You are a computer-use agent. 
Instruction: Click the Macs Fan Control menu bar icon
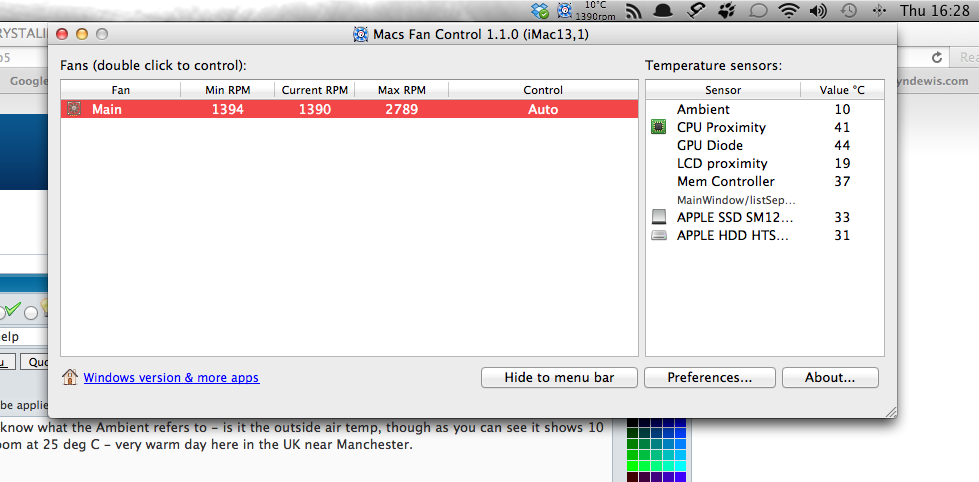[x=564, y=11]
